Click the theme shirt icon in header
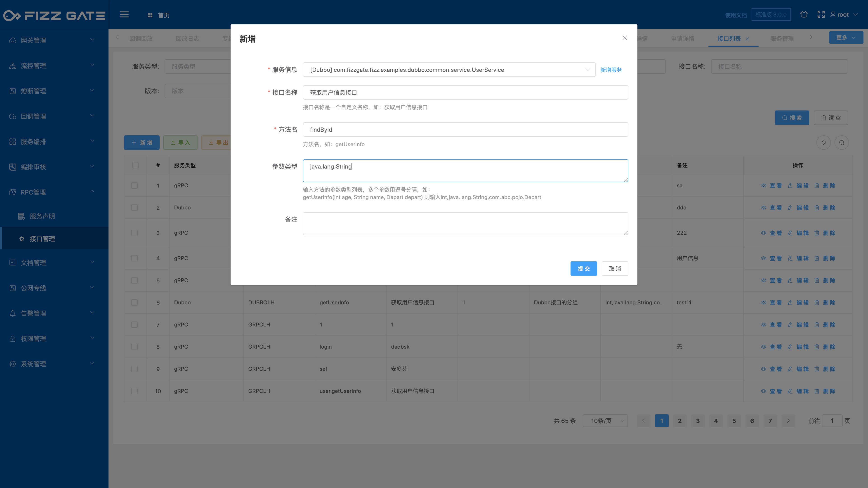This screenshot has height=488, width=868. (804, 14)
